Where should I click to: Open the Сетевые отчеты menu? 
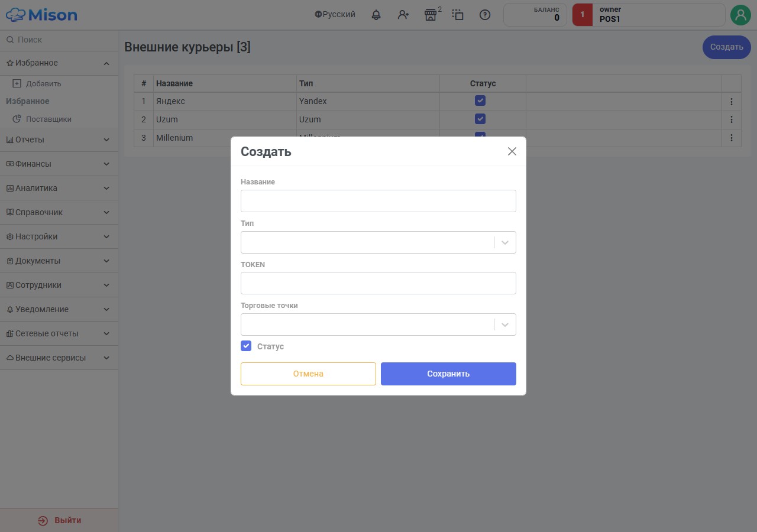click(x=59, y=334)
